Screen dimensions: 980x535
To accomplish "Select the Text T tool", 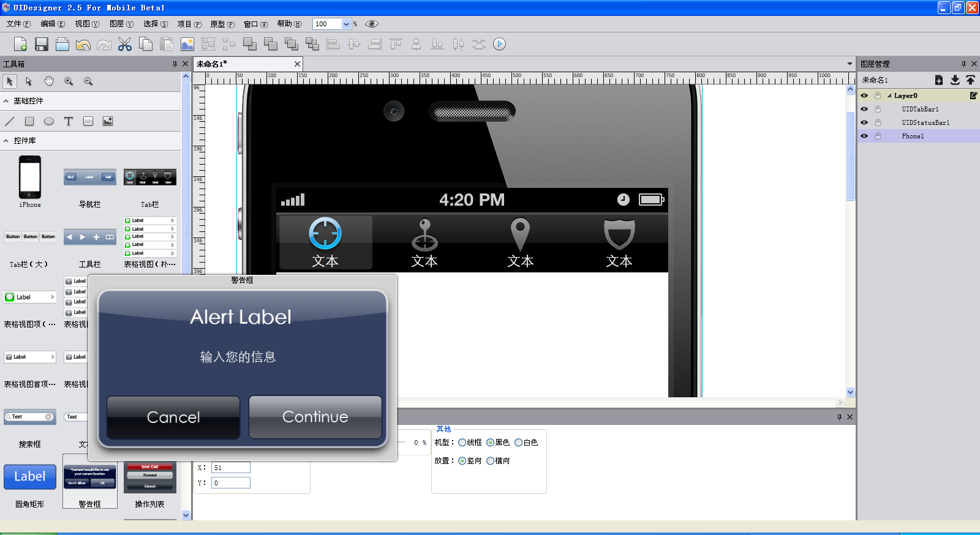I will tap(69, 121).
